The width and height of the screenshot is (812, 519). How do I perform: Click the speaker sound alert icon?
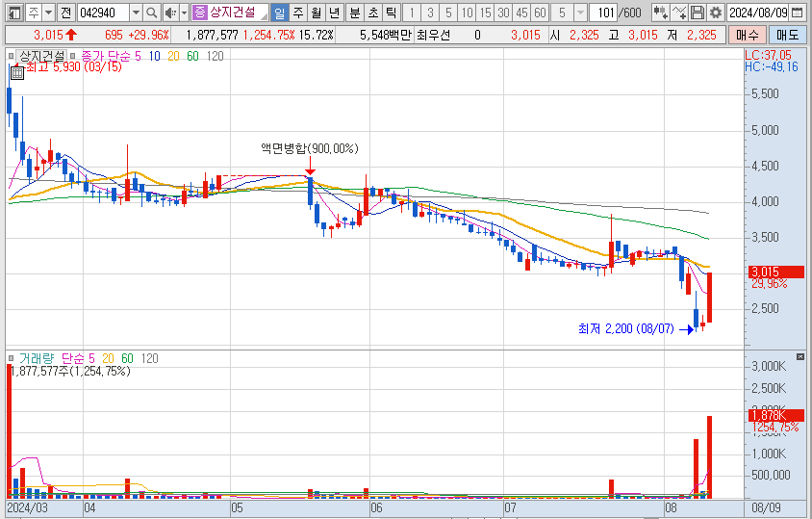pos(170,13)
